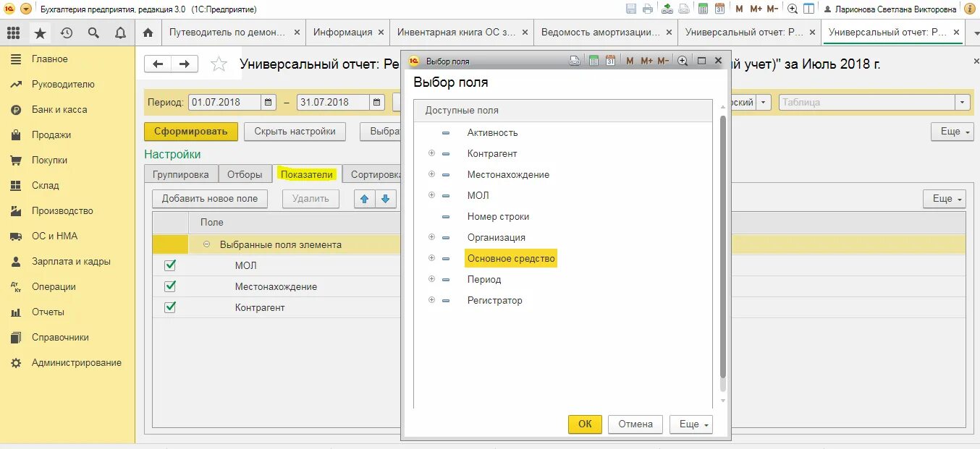Click the search magnifier icon

tap(93, 33)
